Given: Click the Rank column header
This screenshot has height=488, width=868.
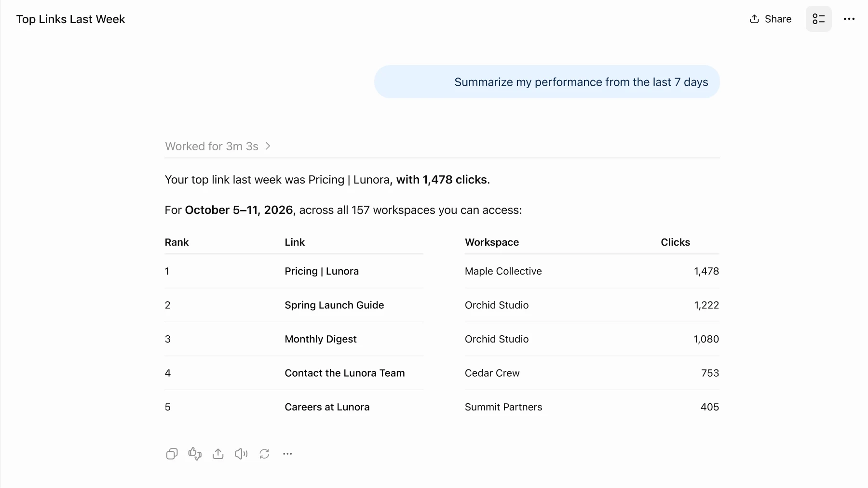Looking at the screenshot, I should [176, 242].
